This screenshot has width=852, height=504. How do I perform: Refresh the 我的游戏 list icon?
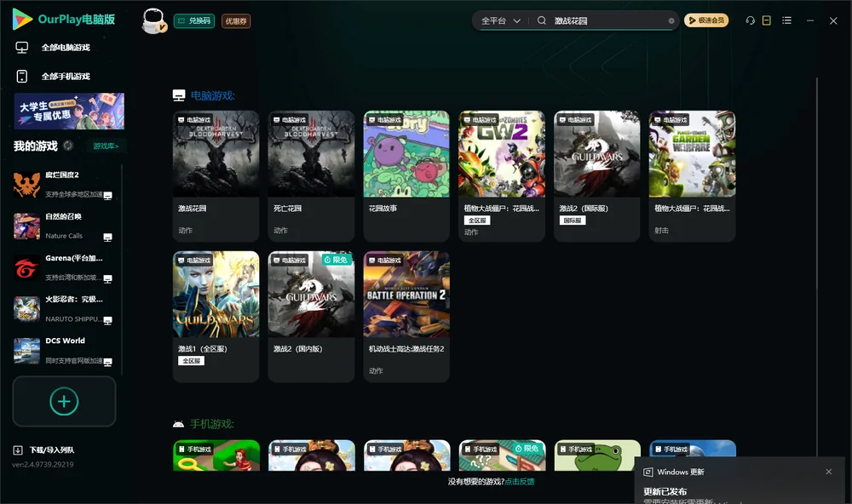tap(68, 146)
